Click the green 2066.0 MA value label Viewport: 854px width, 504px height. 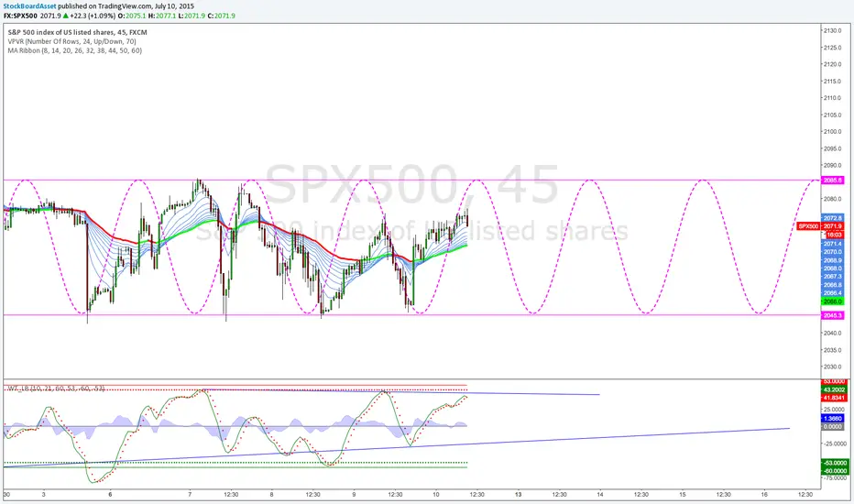[x=832, y=301]
